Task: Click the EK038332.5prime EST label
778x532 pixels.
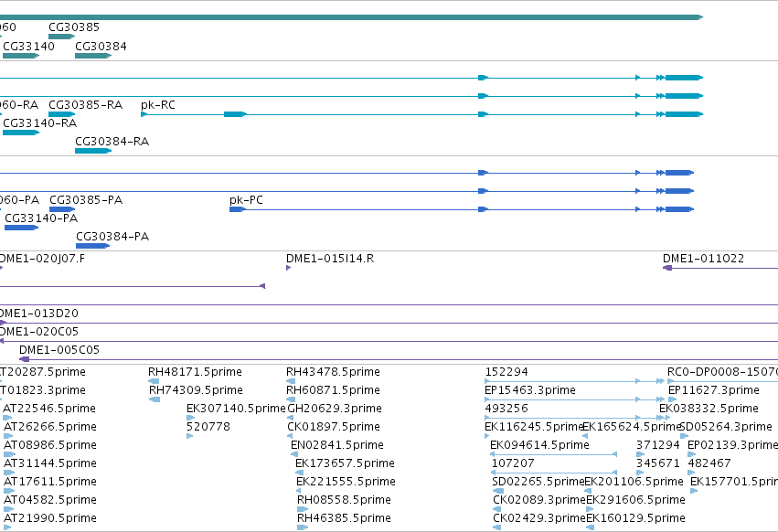Action: tap(709, 409)
